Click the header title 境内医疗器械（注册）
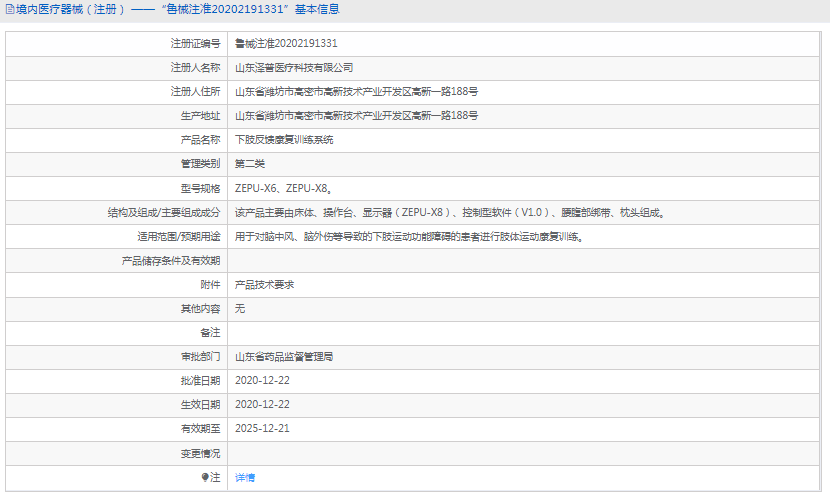Viewport: 830px width, 498px height. (71, 10)
